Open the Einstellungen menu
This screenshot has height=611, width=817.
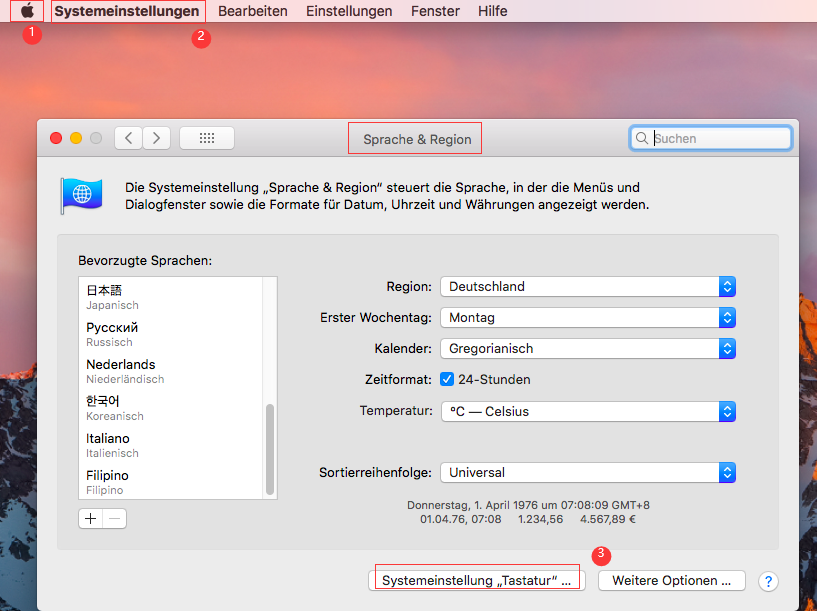click(349, 11)
